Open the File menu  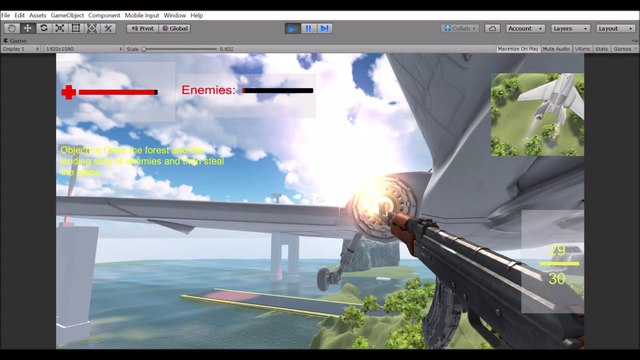tap(6, 15)
